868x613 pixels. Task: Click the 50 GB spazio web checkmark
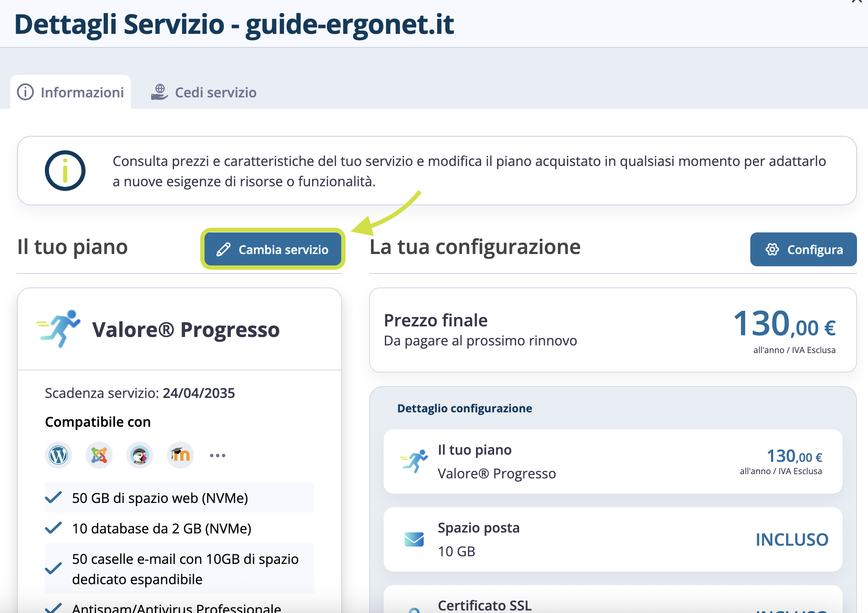[x=54, y=497]
